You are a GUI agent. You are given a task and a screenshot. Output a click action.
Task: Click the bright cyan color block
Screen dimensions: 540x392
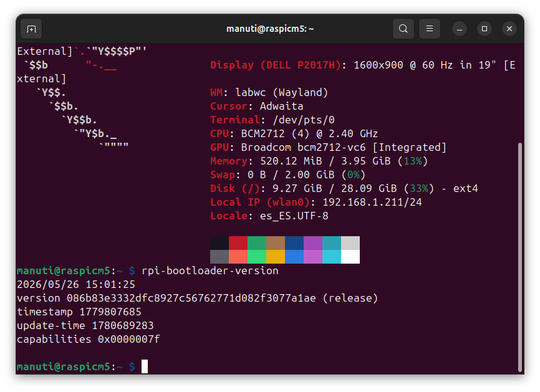(x=332, y=257)
